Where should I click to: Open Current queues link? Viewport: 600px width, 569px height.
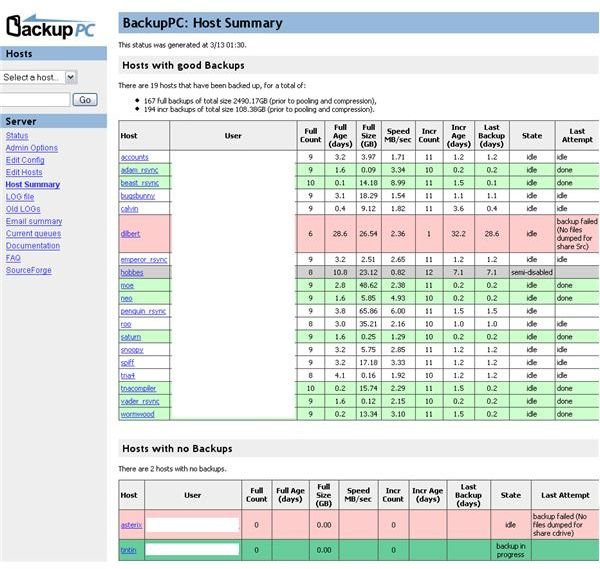(x=33, y=233)
